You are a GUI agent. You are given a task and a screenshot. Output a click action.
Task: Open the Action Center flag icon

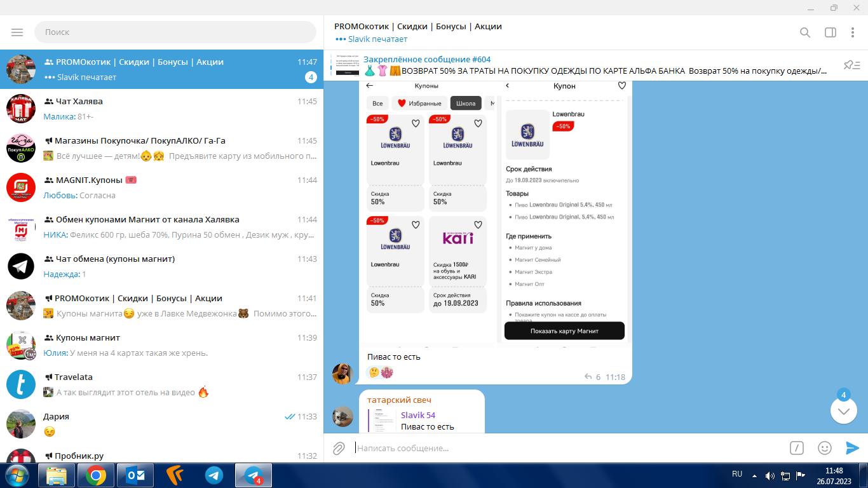pyautogui.click(x=801, y=475)
